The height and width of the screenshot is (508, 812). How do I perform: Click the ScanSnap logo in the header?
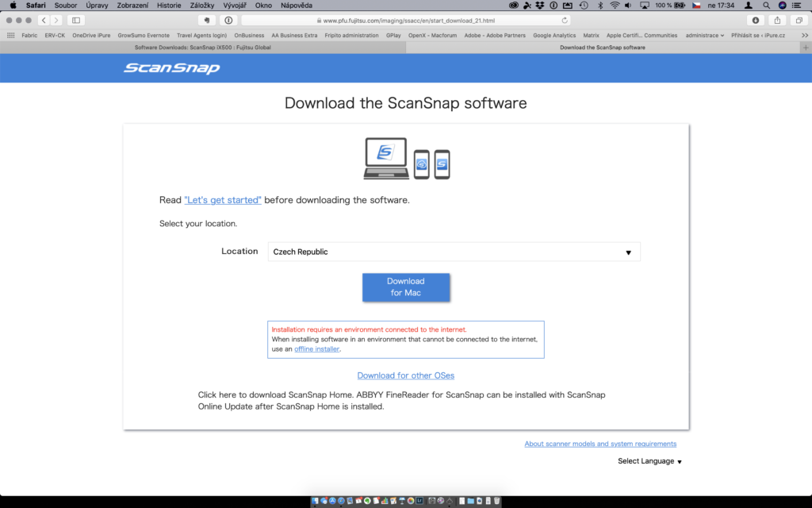click(x=171, y=68)
